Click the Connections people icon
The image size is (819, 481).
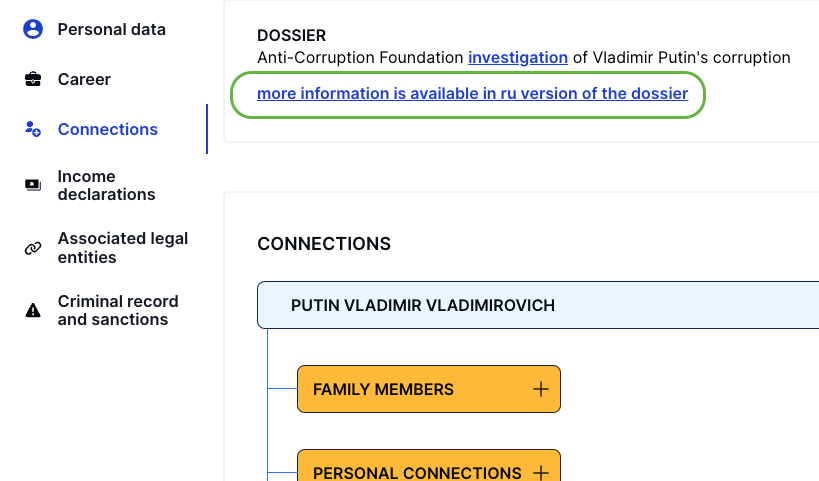point(33,129)
